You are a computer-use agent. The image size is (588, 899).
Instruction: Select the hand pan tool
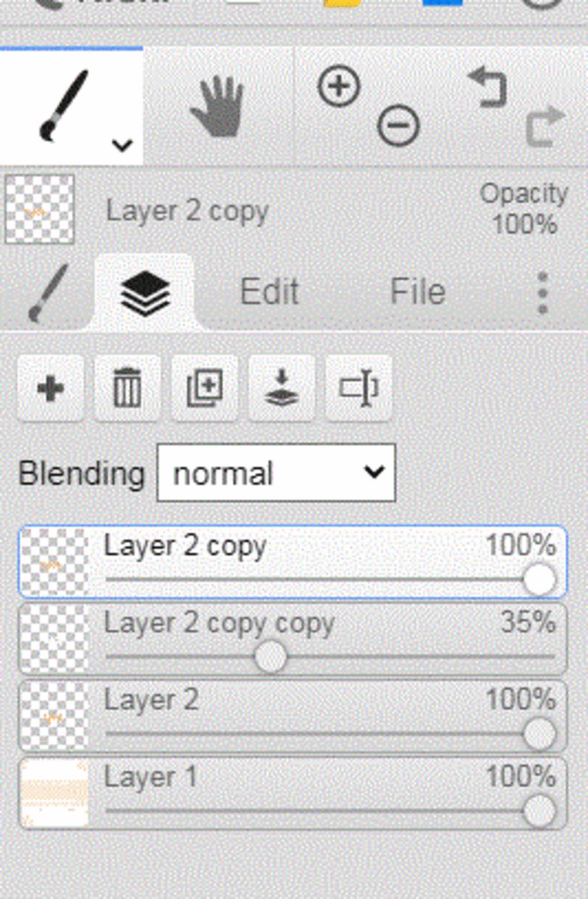pyautogui.click(x=218, y=107)
